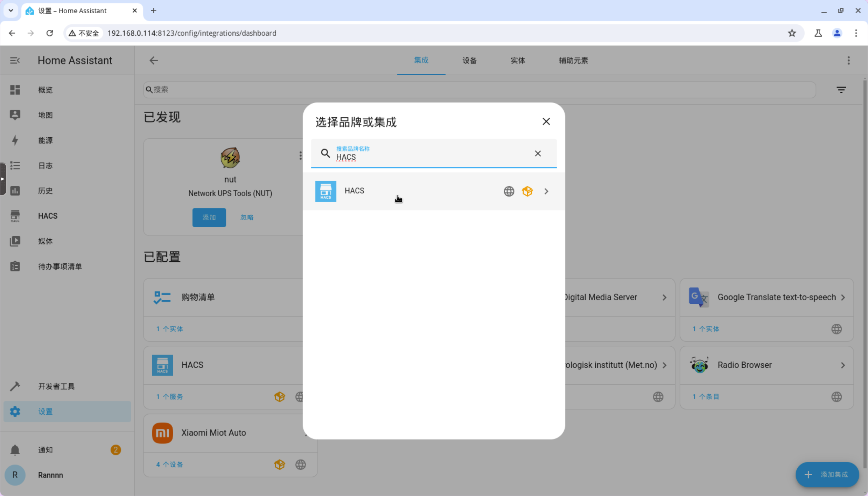Image resolution: width=868 pixels, height=496 pixels.
Task: Open Developer Tools hammer icon
Action: point(15,386)
